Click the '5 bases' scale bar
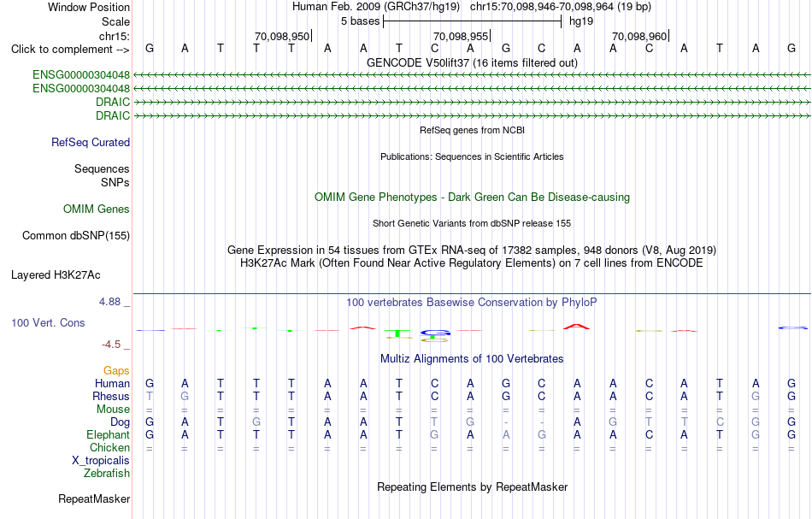 [472, 21]
